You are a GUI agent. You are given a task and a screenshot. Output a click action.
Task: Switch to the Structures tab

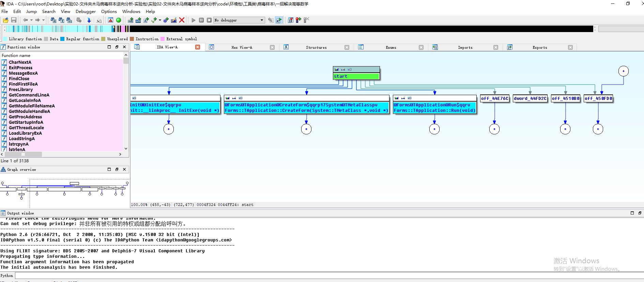[316, 47]
